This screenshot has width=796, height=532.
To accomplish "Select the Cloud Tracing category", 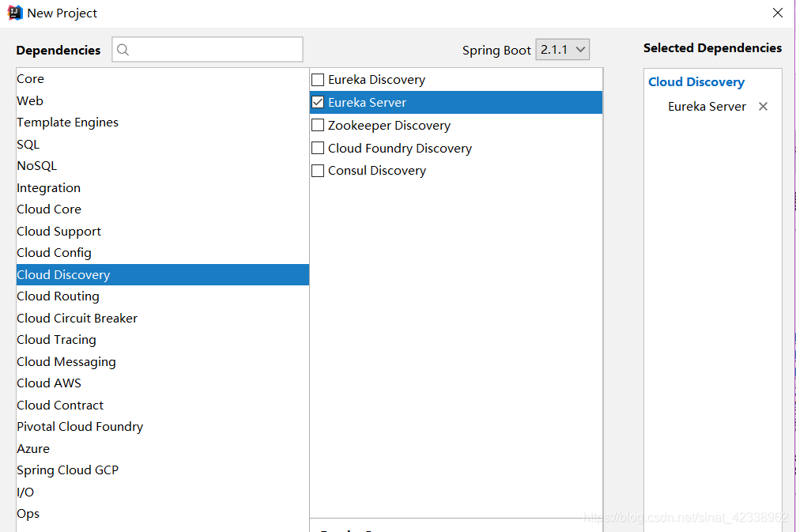I will pyautogui.click(x=163, y=340).
